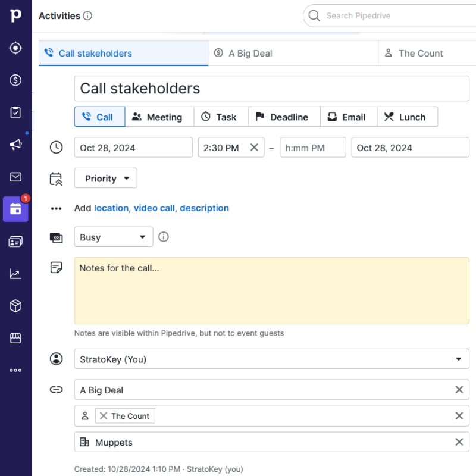476x476 pixels.
Task: Click the video call link
Action: point(154,208)
